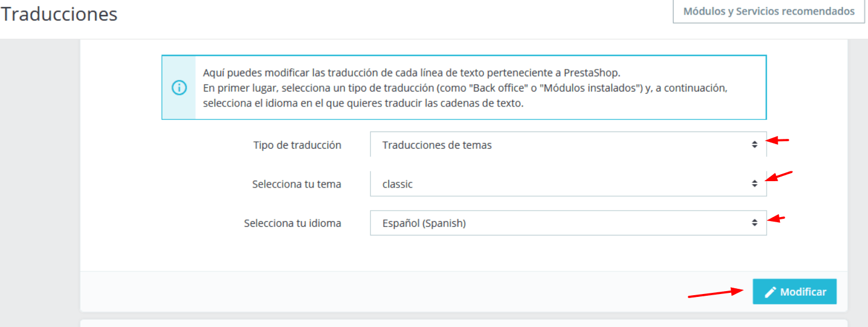This screenshot has width=868, height=327.
Task: Click the Selecciona tu tema label
Action: tap(297, 184)
